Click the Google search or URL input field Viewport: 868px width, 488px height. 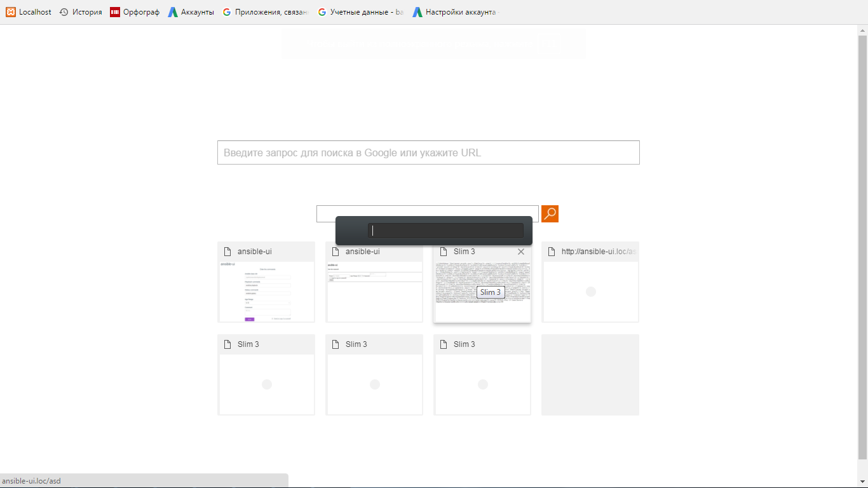pos(428,152)
